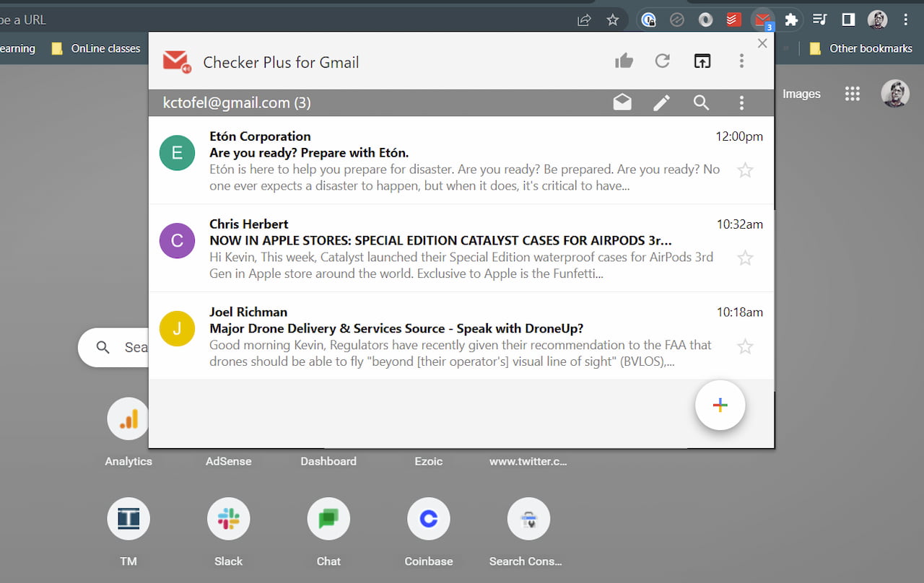Image resolution: width=924 pixels, height=583 pixels.
Task: Star the Etón Corporation email
Action: (745, 170)
